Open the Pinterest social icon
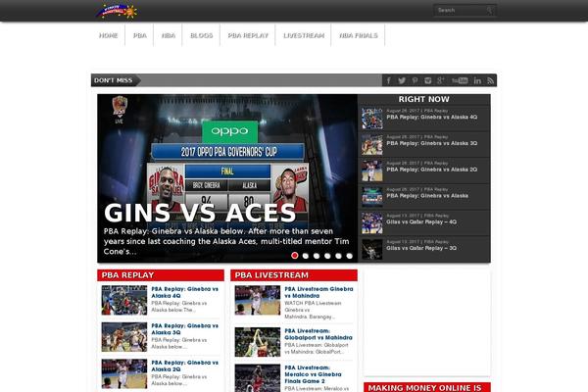588x392 pixels. [x=415, y=80]
